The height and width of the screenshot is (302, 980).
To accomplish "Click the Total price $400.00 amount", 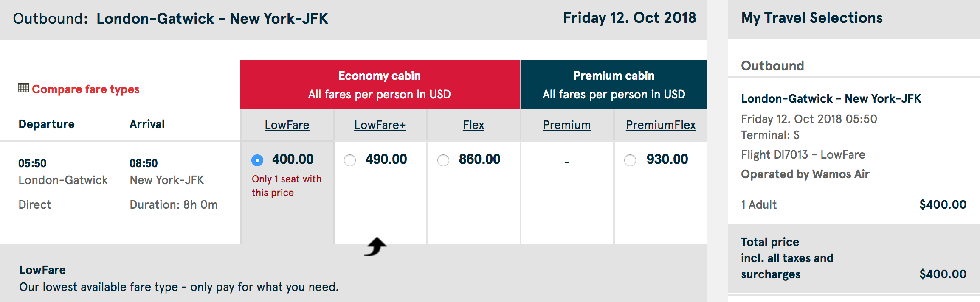I will click(x=943, y=274).
